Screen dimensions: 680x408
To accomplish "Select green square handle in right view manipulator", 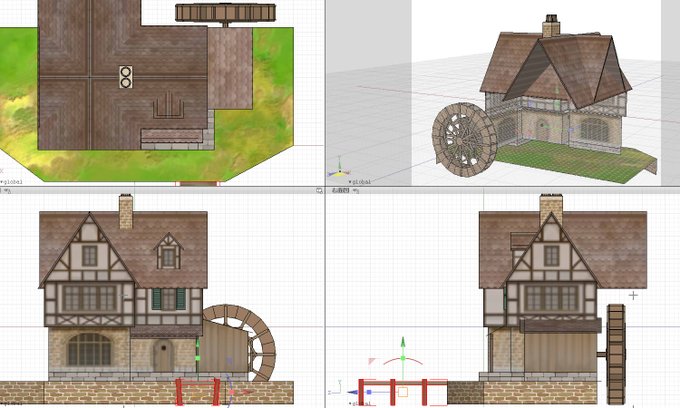I will pos(403,358).
